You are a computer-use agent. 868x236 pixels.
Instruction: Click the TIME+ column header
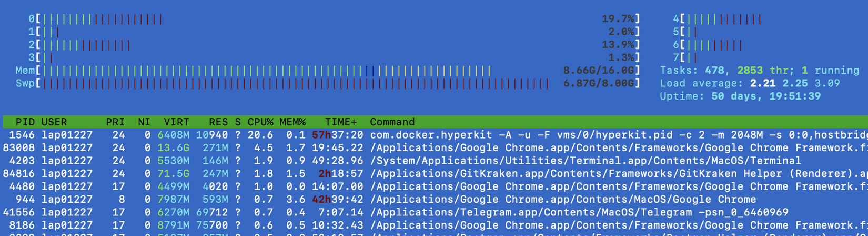(340, 122)
